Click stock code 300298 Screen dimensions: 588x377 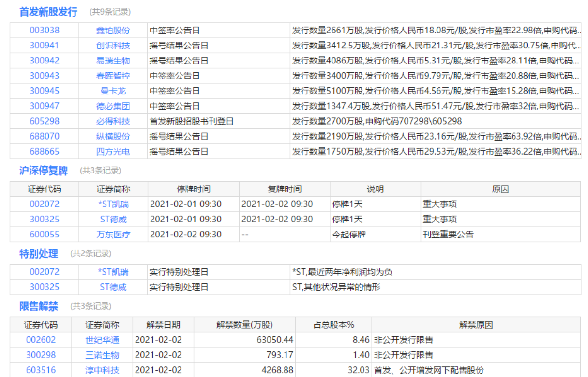(41, 355)
